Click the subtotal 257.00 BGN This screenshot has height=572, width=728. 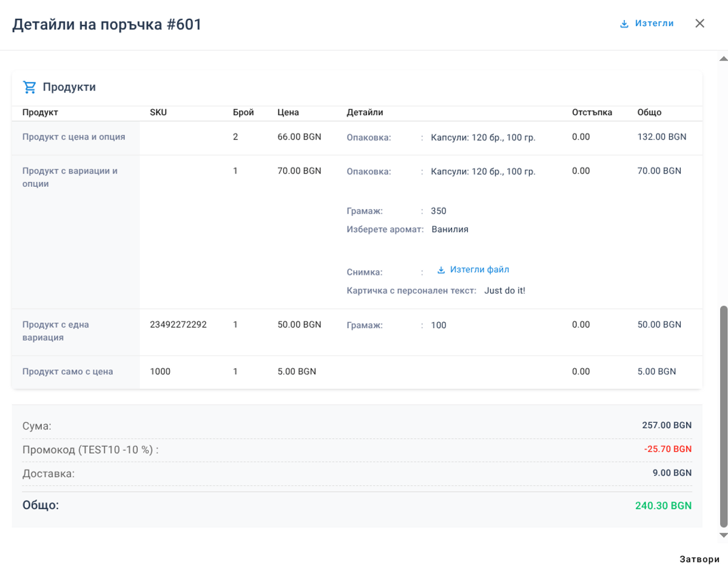(667, 425)
